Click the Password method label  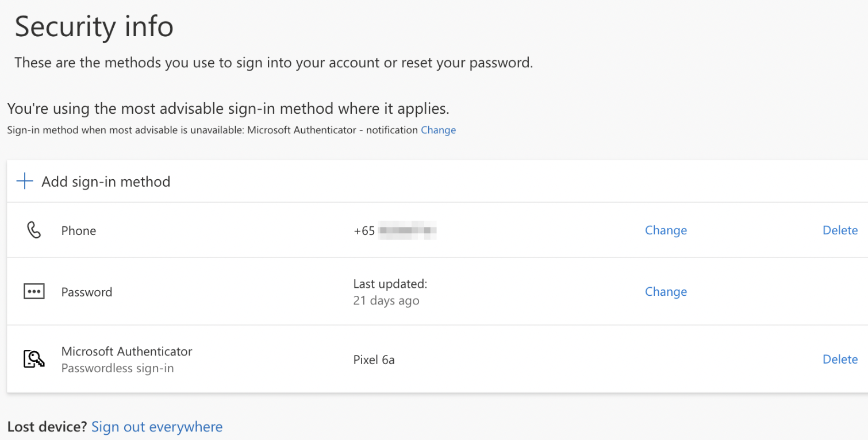87,292
